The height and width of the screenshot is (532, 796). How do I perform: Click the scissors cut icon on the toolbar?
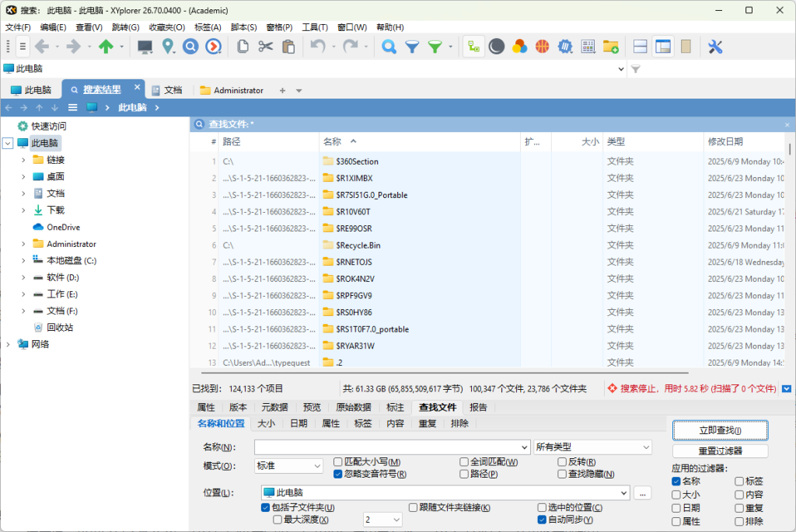(267, 47)
